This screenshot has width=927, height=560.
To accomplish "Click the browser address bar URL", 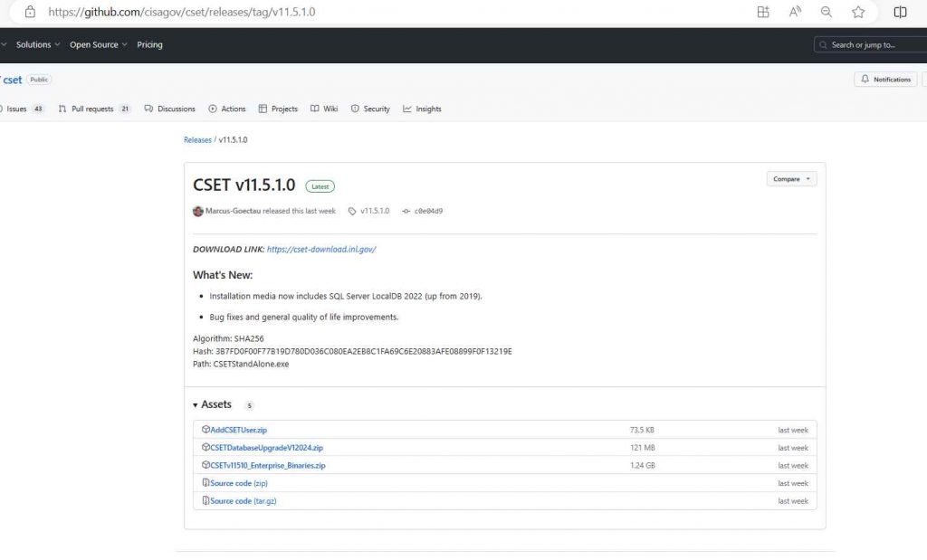I will point(182,12).
